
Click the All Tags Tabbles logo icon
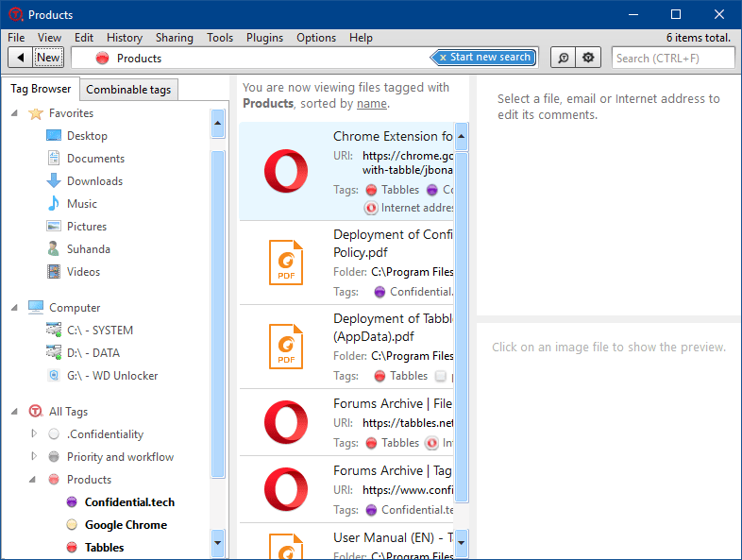pyautogui.click(x=36, y=411)
